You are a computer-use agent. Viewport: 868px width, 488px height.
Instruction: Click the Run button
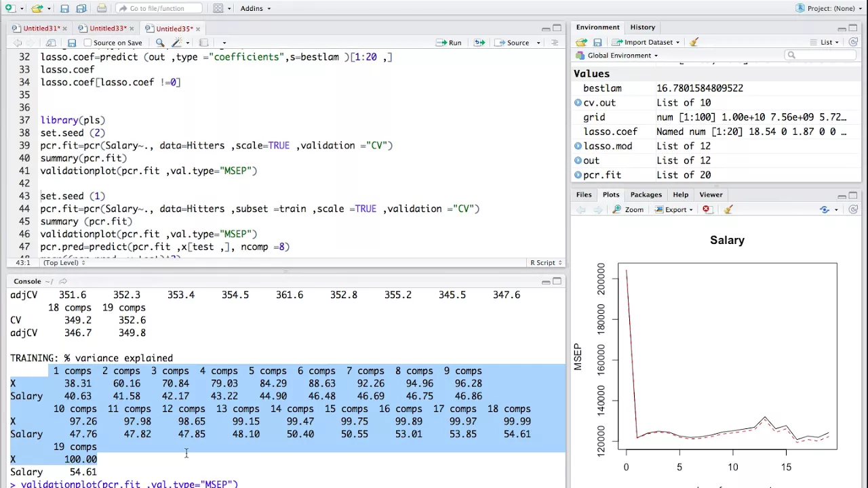pos(449,43)
